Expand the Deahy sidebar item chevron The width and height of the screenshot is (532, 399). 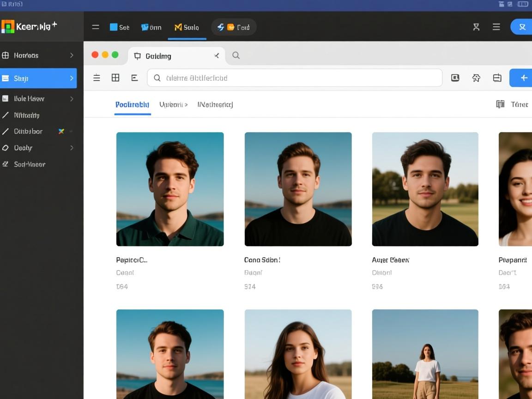coord(72,148)
